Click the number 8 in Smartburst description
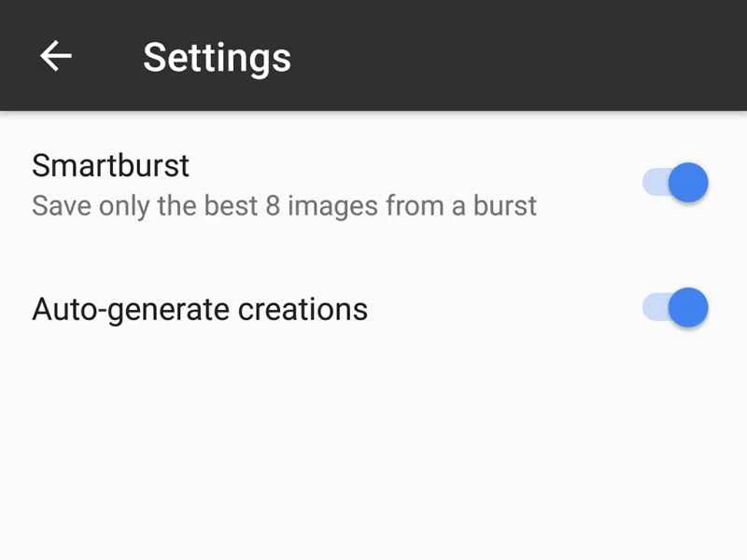 pos(273,205)
